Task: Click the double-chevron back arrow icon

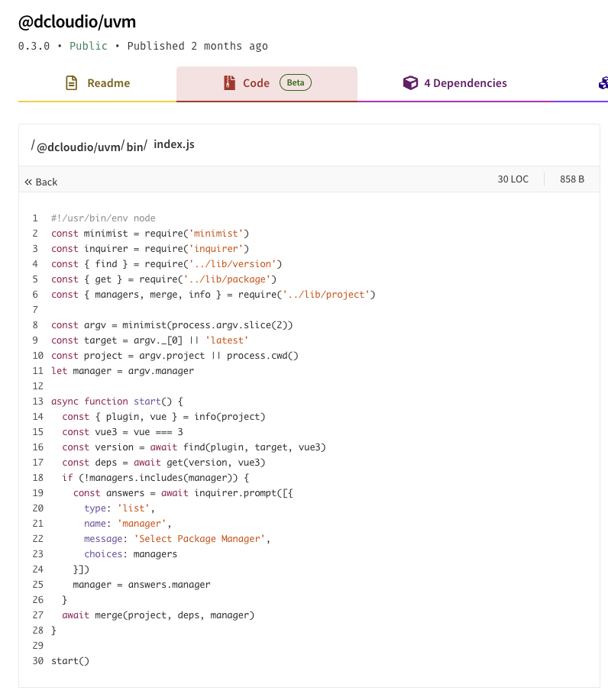Action: 28,182
